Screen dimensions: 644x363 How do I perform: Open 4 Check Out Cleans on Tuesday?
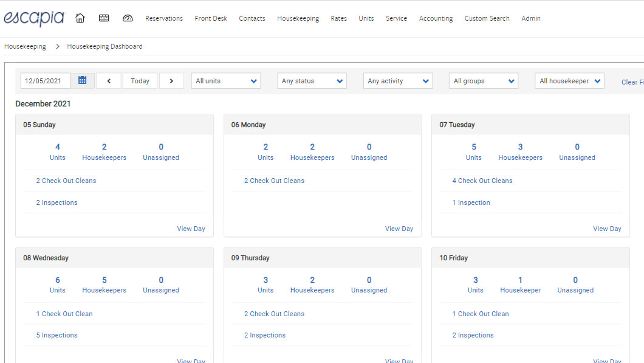point(482,181)
